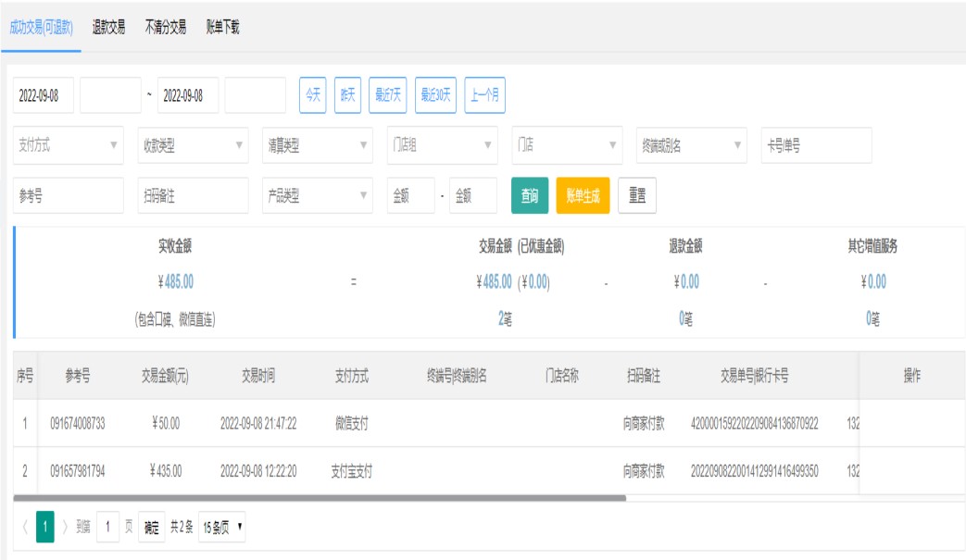Open the 15条/页 page size dropdown
Image resolution: width=966 pixels, height=560 pixels.
[221, 527]
